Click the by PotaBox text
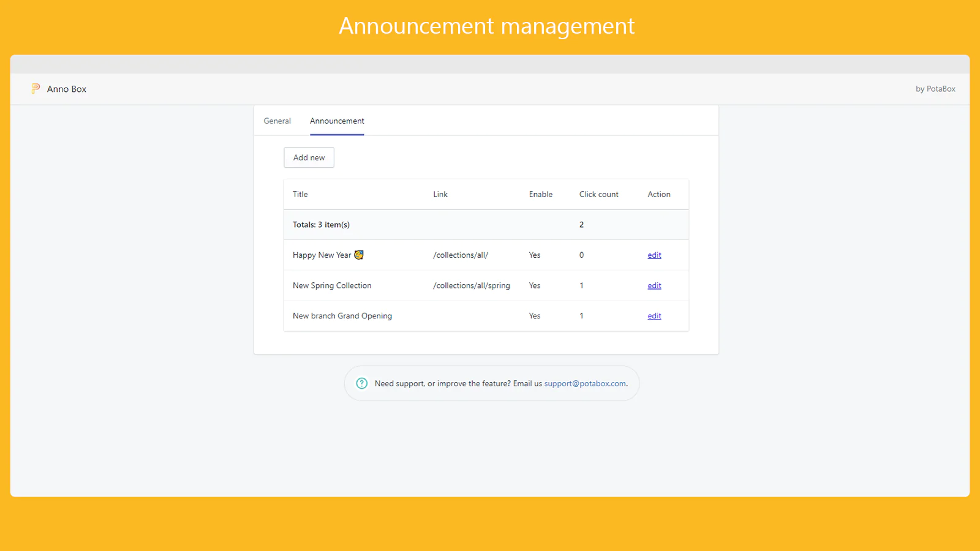 point(935,89)
